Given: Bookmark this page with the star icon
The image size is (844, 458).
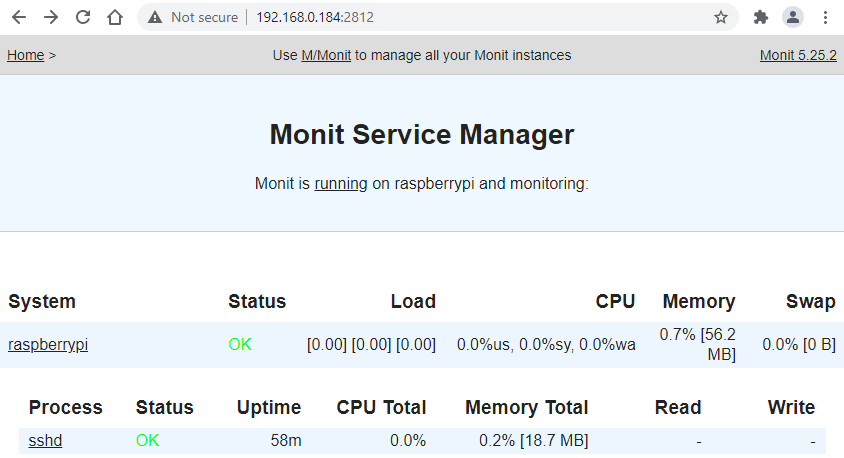Looking at the screenshot, I should [720, 17].
